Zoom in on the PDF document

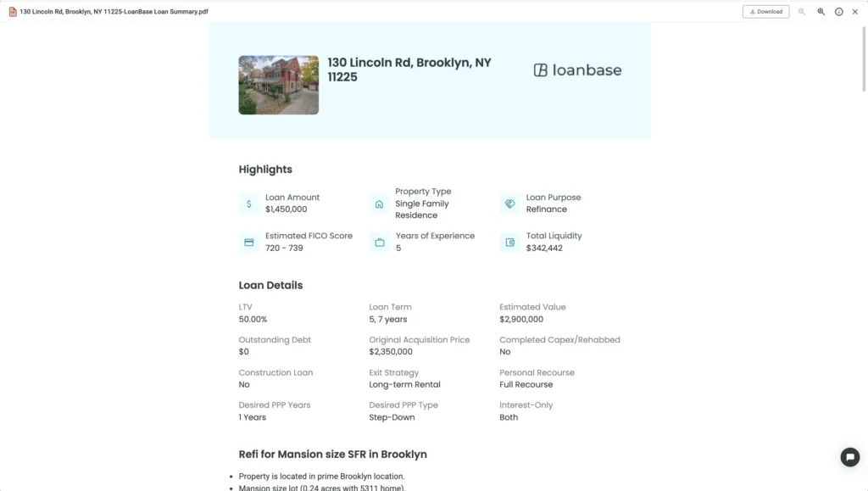pos(821,12)
